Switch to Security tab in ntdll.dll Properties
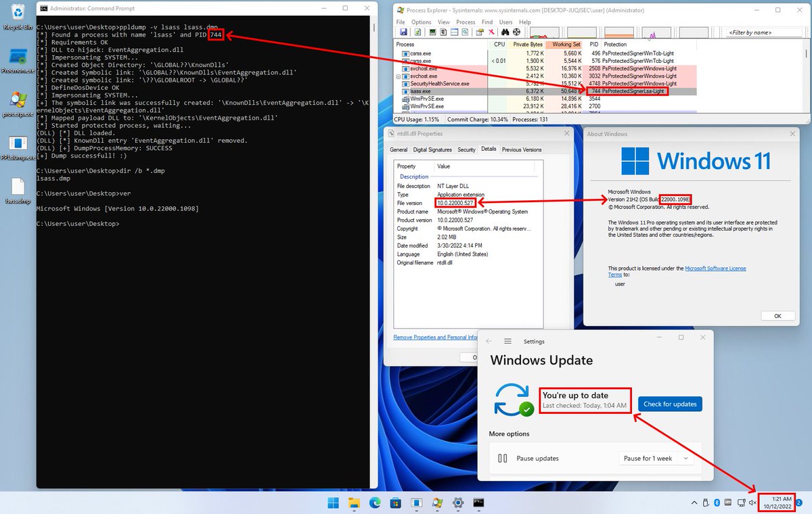The image size is (812, 514). pos(467,149)
